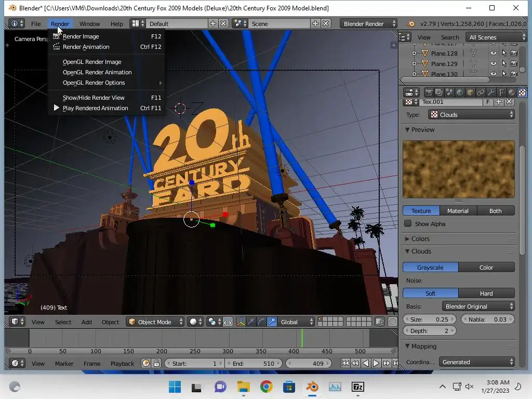The image size is (532, 399).
Task: Open the Modifiers wrench properties tab
Action: tap(491, 92)
